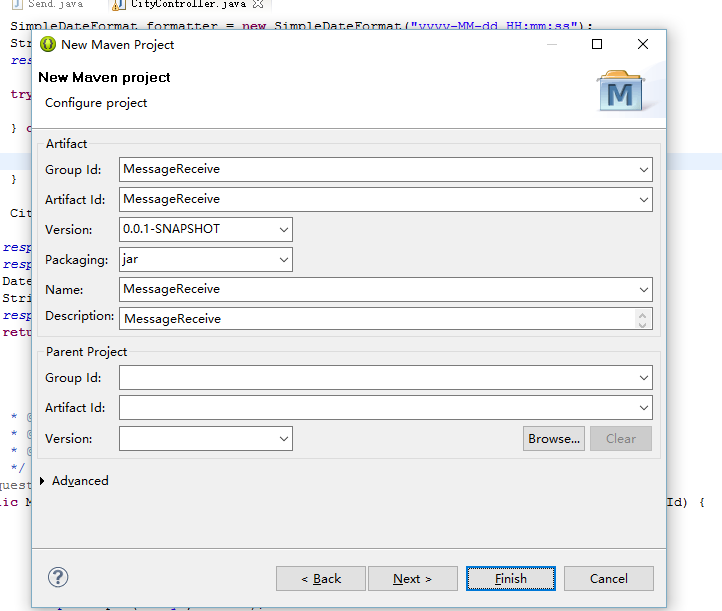Browse for a parent project

tap(554, 438)
